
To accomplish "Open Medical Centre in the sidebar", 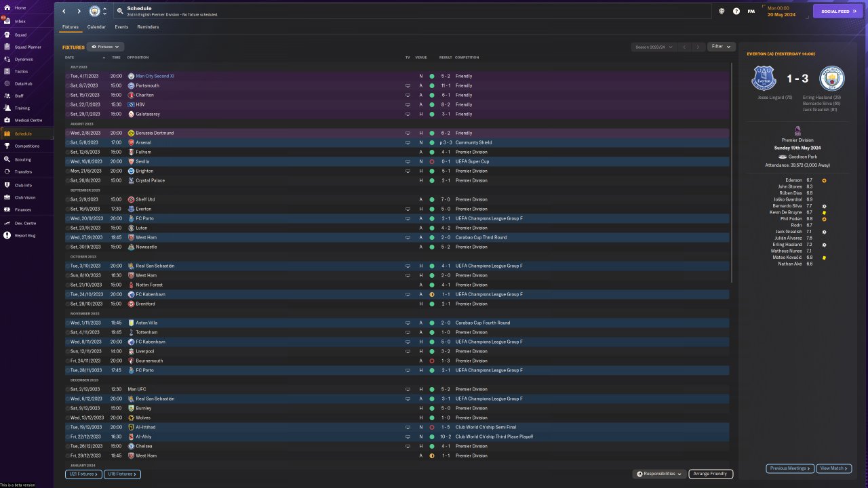I will pos(27,120).
